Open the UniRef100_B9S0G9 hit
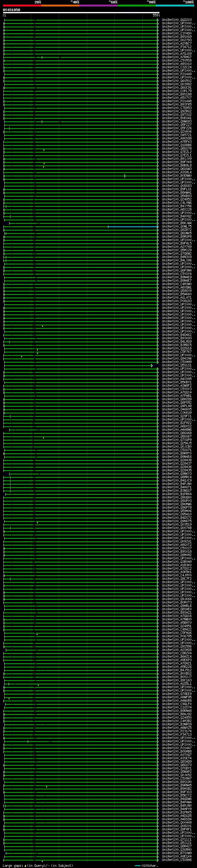The image size is (197, 868). (x=177, y=37)
